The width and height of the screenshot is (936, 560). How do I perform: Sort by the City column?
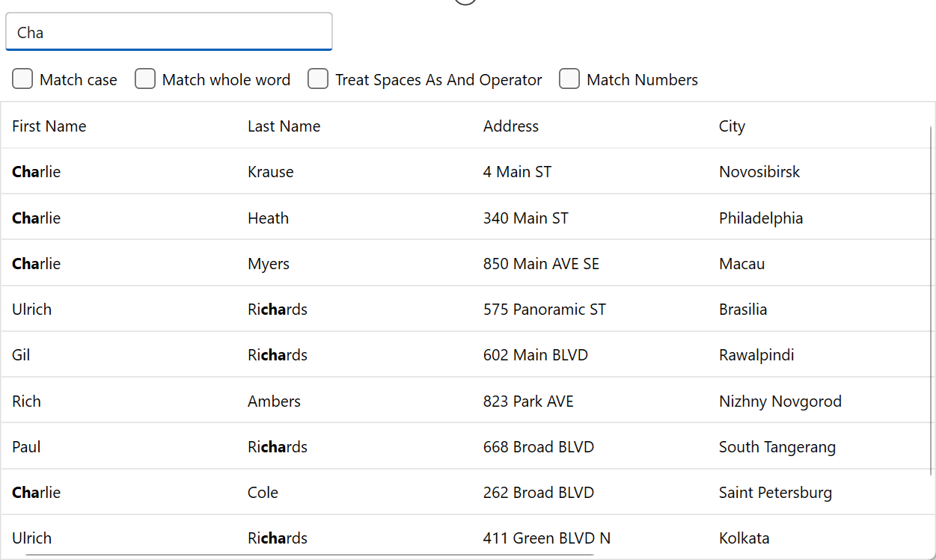coord(731,126)
